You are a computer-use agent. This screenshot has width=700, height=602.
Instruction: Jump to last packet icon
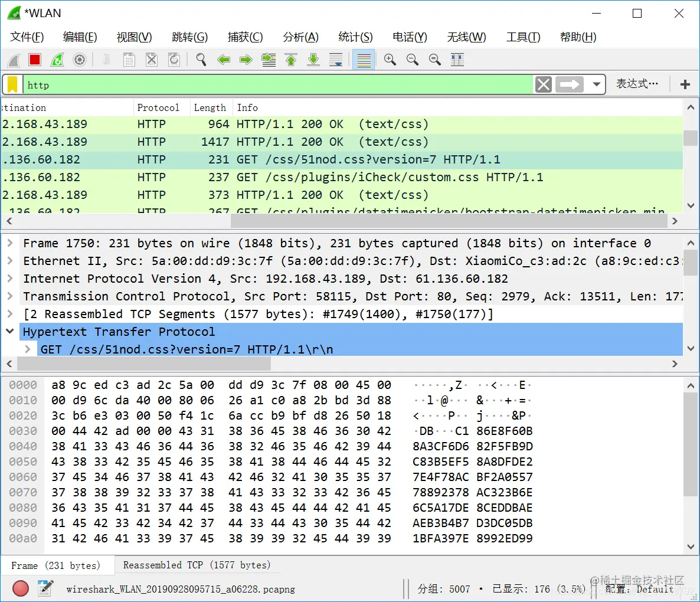coord(314,60)
